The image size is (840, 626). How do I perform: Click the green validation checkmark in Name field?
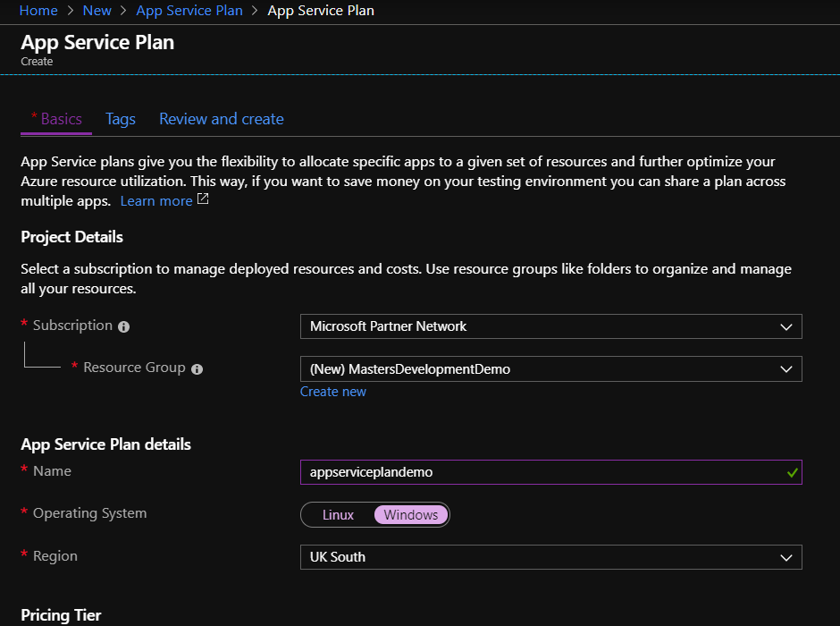pyautogui.click(x=794, y=472)
